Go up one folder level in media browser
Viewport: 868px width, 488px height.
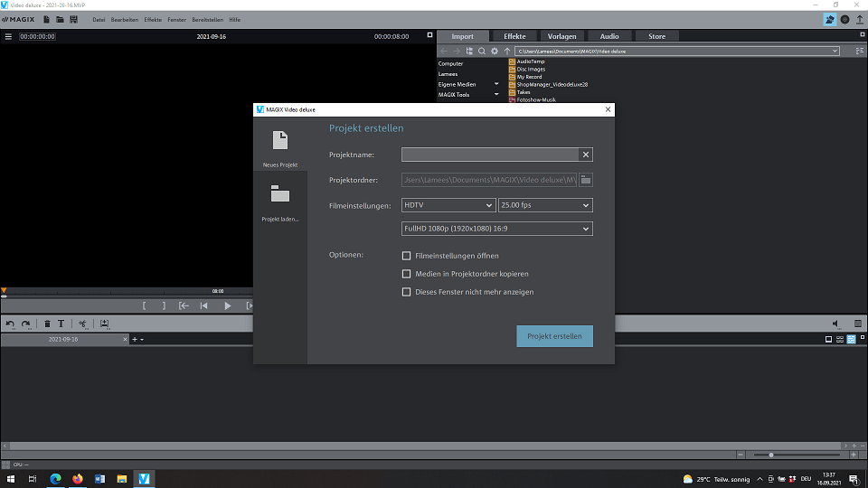(507, 51)
